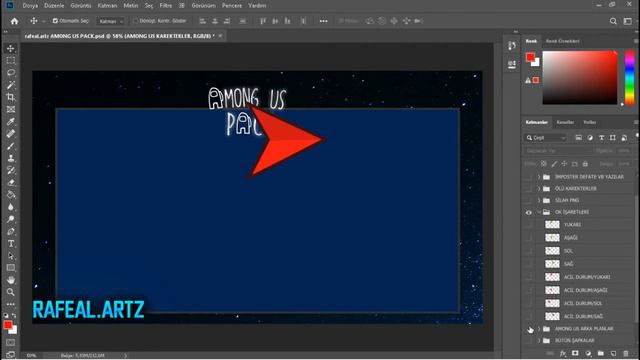Select the Rectangle shape tool

point(11,268)
